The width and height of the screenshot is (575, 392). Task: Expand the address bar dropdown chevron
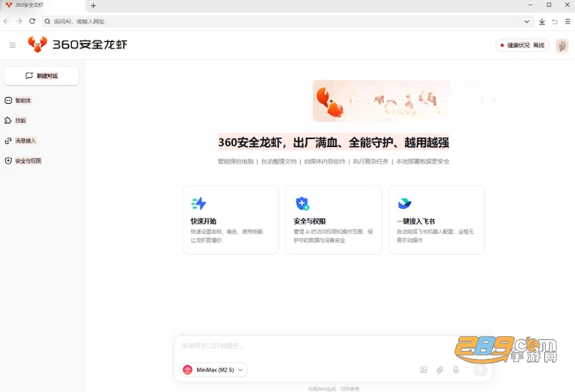click(x=526, y=21)
